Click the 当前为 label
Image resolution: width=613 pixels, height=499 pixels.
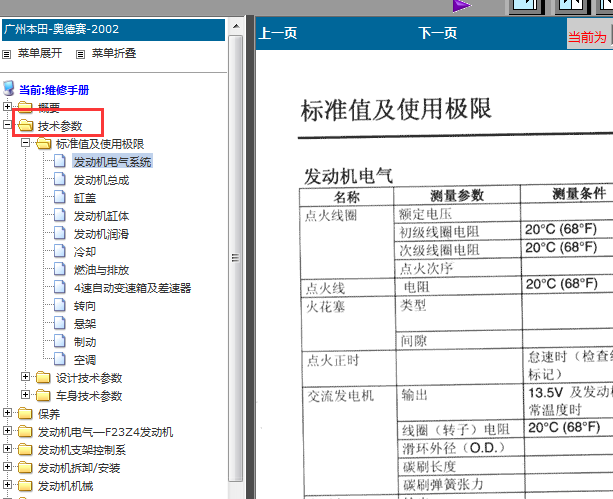tap(587, 38)
